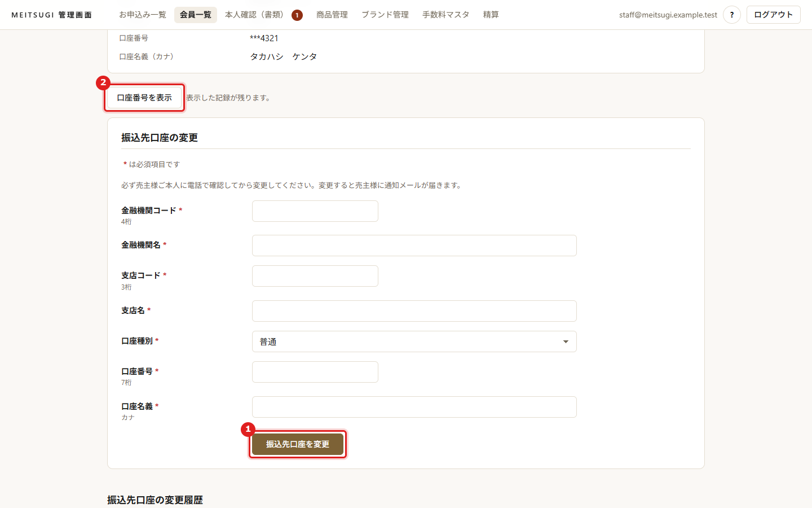This screenshot has height=508, width=812.
Task: Click the name タカハシ ケンタ
Action: pos(284,56)
